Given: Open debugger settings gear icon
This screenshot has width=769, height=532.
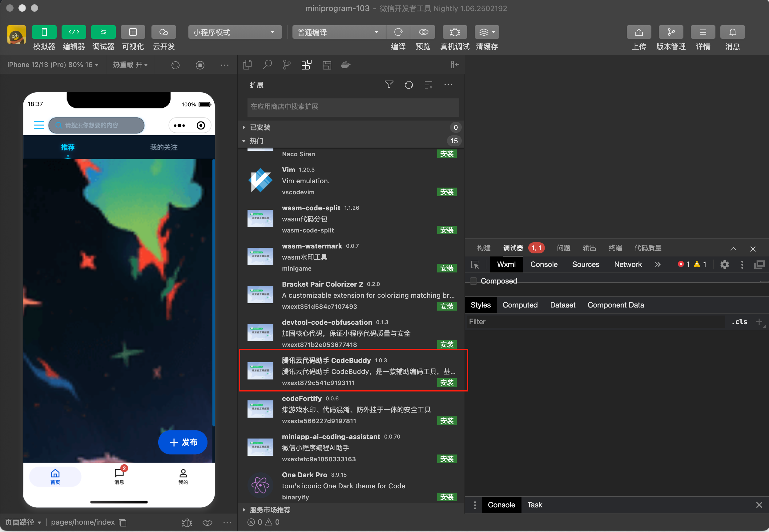Looking at the screenshot, I should (x=724, y=264).
